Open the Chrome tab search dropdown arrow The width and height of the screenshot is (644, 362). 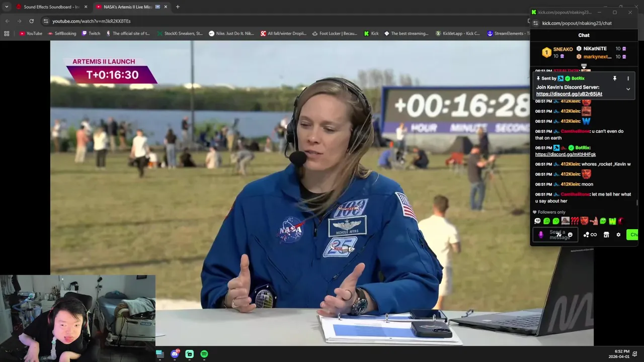[7, 7]
